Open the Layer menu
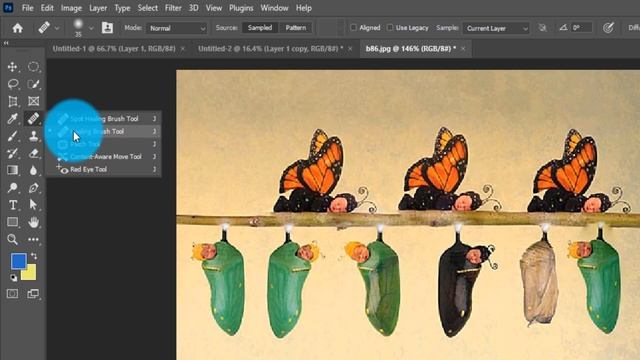640x360 pixels. (x=98, y=8)
